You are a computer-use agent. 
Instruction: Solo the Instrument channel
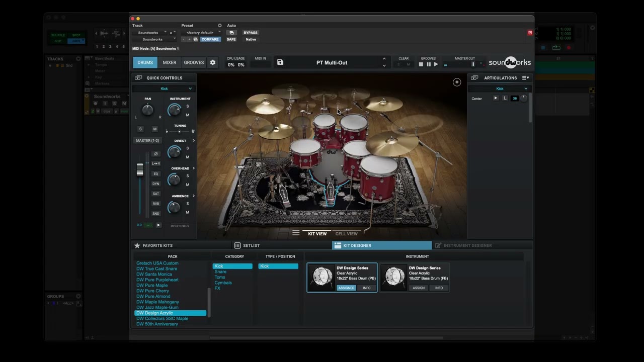[x=188, y=106]
